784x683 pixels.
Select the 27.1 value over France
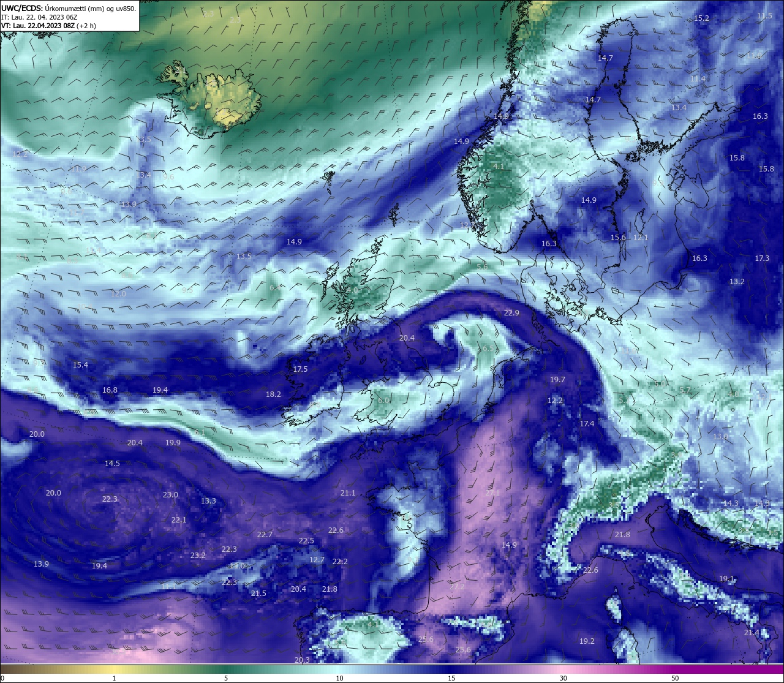(492, 492)
